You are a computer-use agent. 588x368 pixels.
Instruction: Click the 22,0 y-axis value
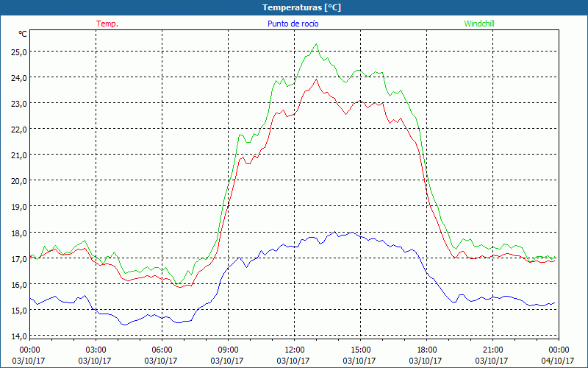tap(19, 130)
